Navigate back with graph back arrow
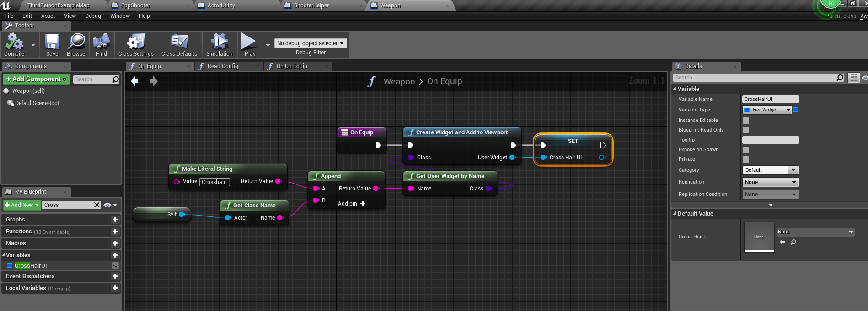The width and height of the screenshot is (868, 311). (x=134, y=81)
